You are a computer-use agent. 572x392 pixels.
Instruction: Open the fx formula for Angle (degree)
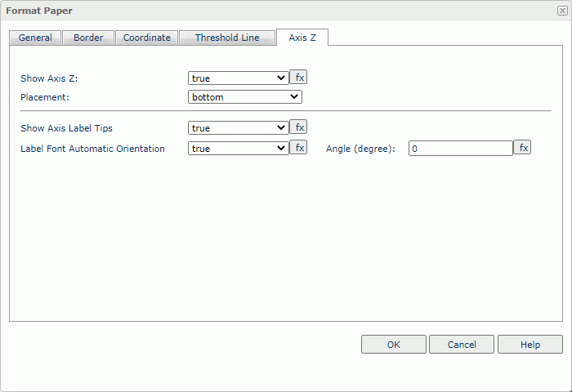pyautogui.click(x=522, y=148)
